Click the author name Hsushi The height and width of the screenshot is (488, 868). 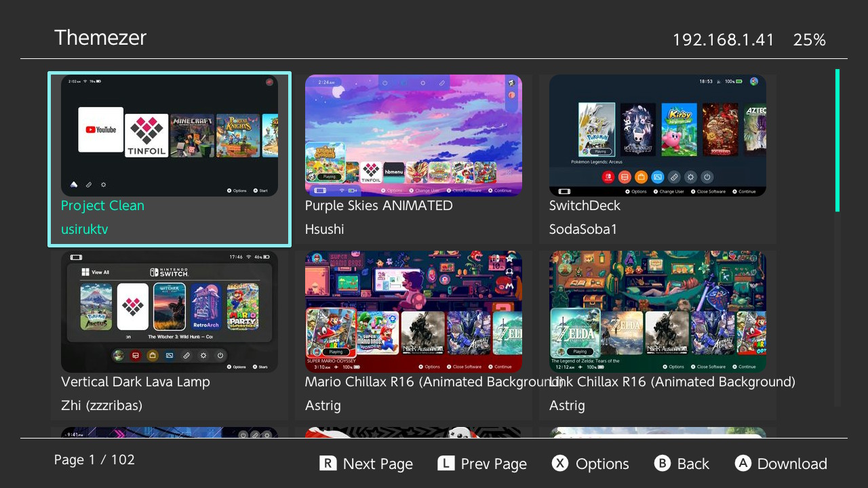coord(324,229)
